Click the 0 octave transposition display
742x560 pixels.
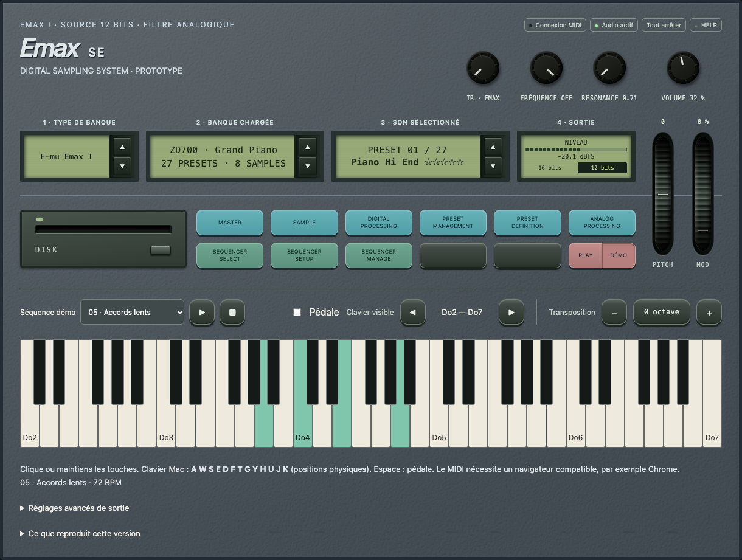click(662, 312)
